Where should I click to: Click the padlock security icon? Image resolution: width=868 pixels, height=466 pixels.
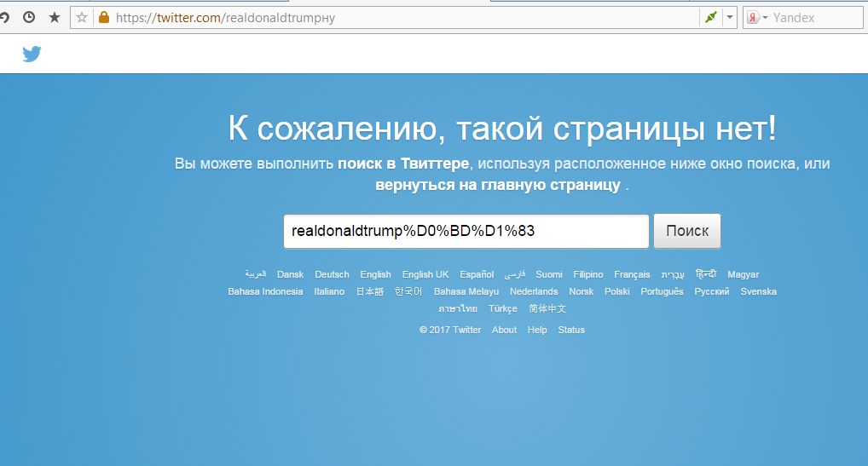[103, 17]
